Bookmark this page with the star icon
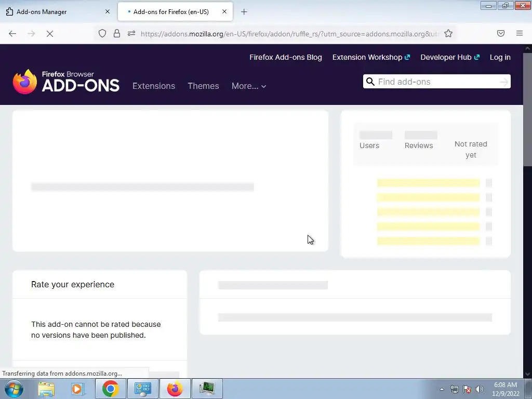This screenshot has width=532, height=399. (x=448, y=33)
